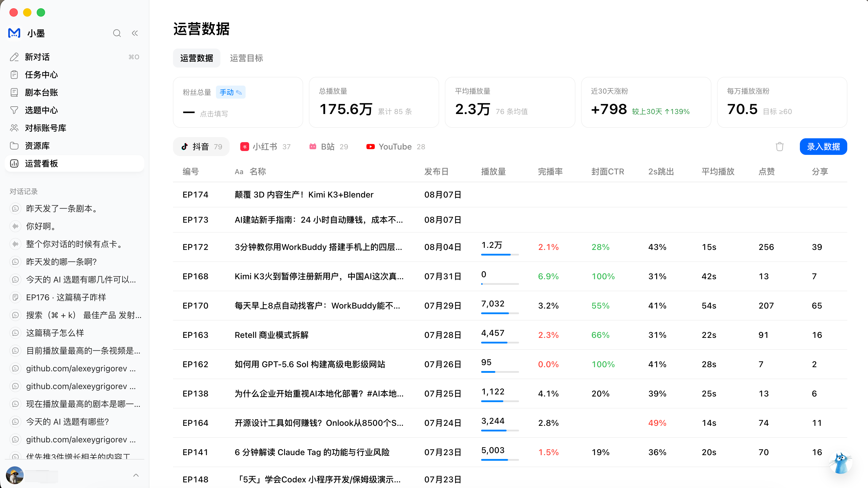Click the EP170 playback progress bar

(x=500, y=313)
